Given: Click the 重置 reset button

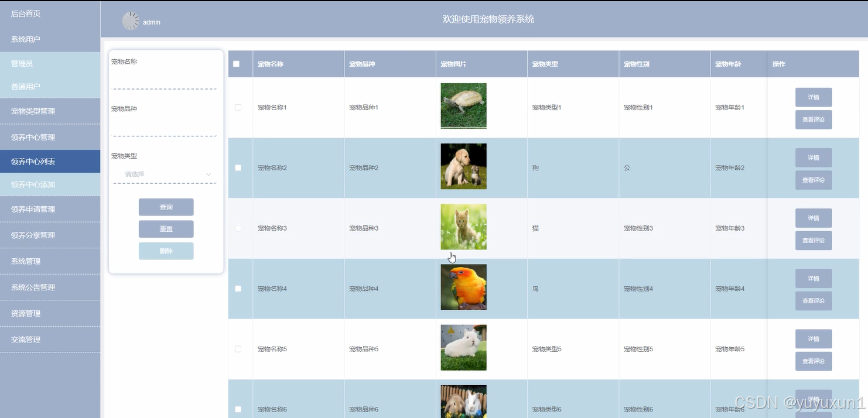Looking at the screenshot, I should pos(166,229).
